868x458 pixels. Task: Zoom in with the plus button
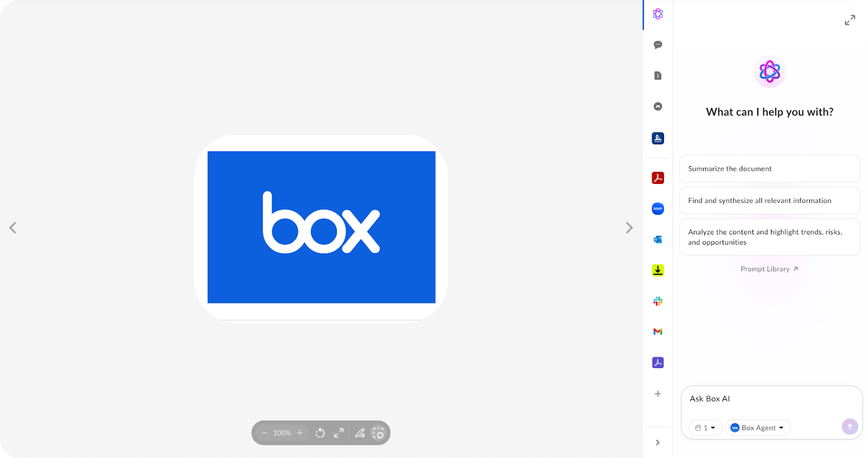point(299,433)
